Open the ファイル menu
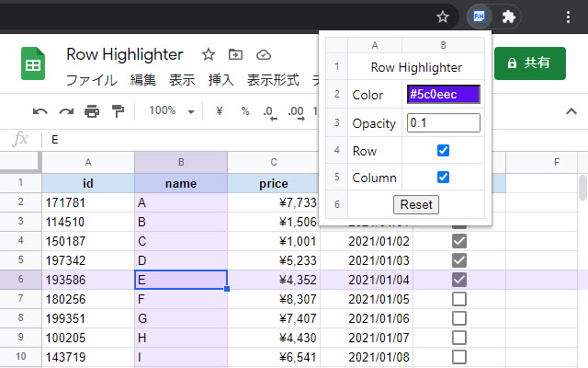 91,80
